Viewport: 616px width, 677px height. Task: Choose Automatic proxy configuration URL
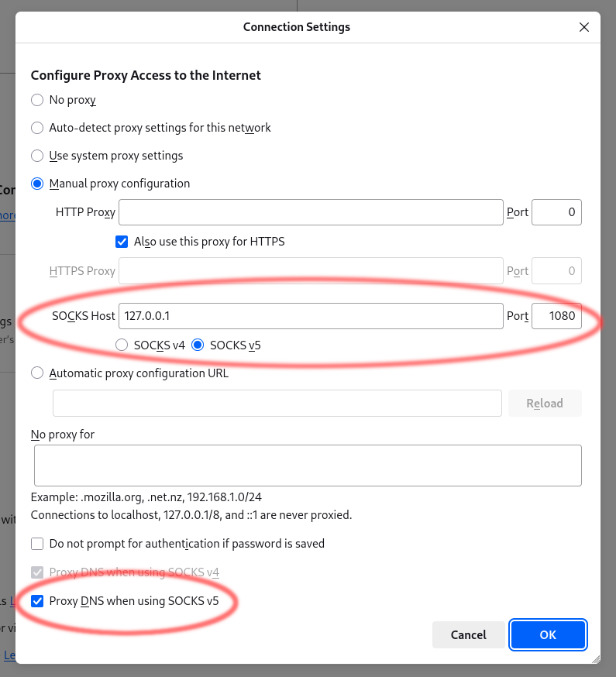click(36, 373)
